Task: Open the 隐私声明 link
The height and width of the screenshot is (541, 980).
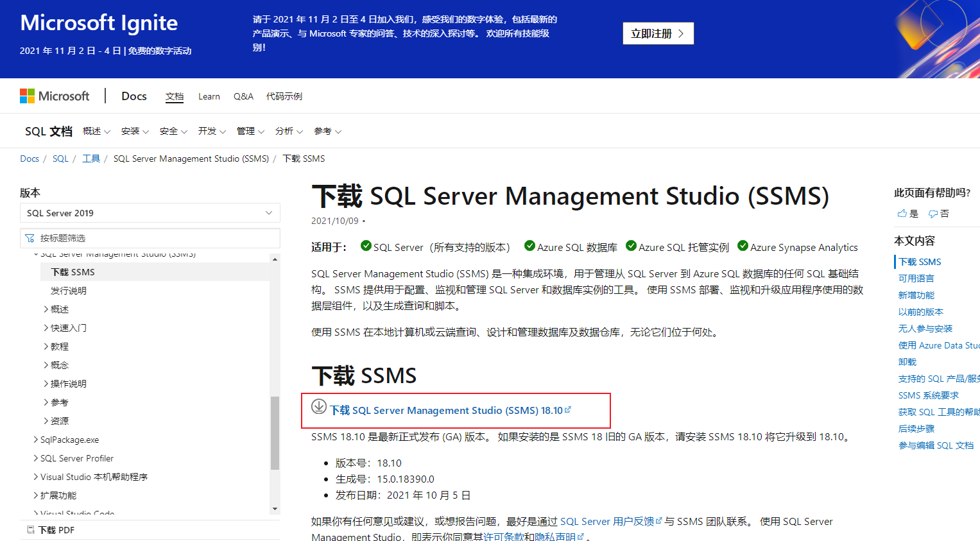Action: pos(559,537)
